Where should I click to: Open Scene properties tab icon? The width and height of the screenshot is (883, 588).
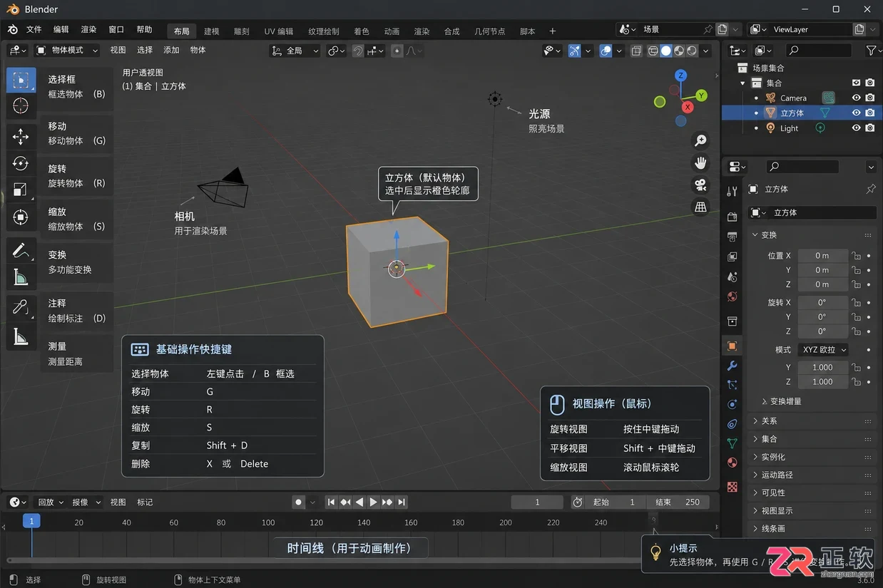point(732,277)
